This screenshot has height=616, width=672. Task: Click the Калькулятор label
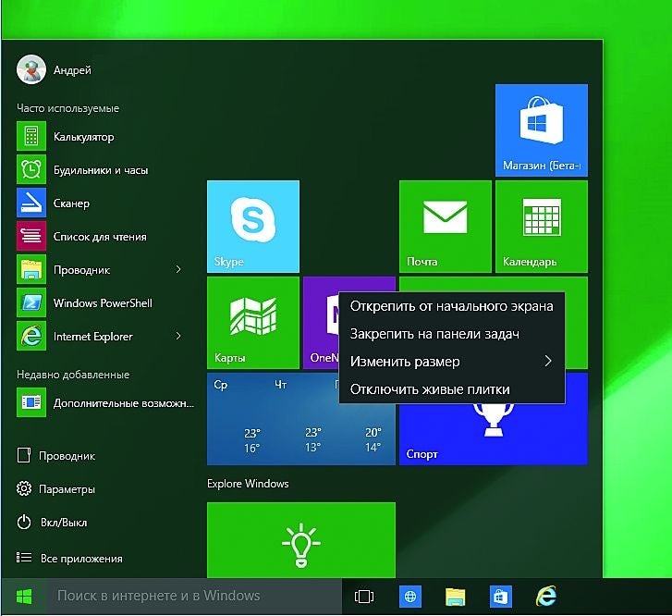[83, 137]
